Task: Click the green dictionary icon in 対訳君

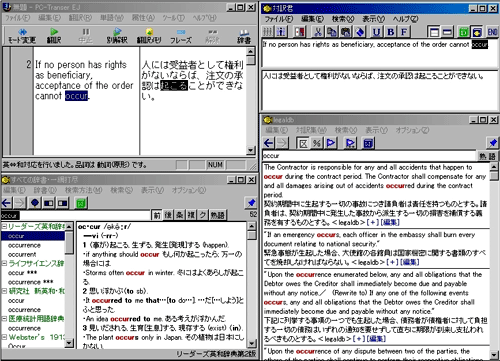Action: click(464, 32)
